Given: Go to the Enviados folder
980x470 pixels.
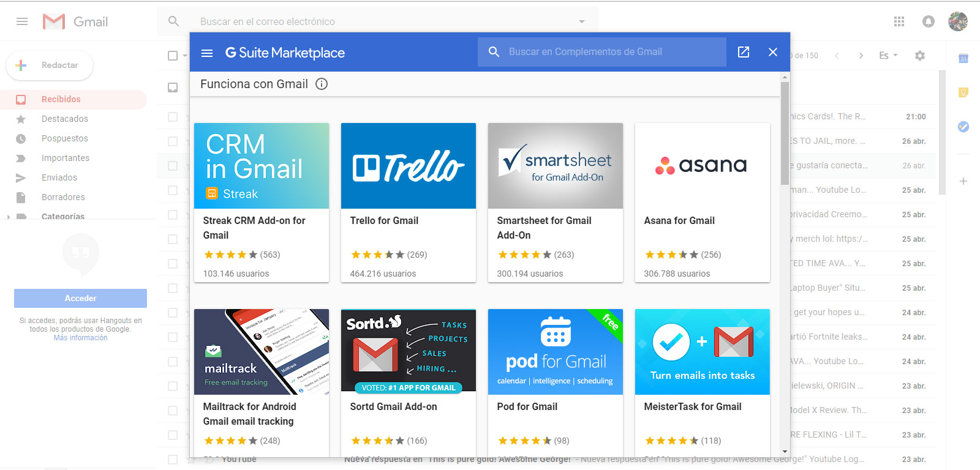Looking at the screenshot, I should (59, 177).
